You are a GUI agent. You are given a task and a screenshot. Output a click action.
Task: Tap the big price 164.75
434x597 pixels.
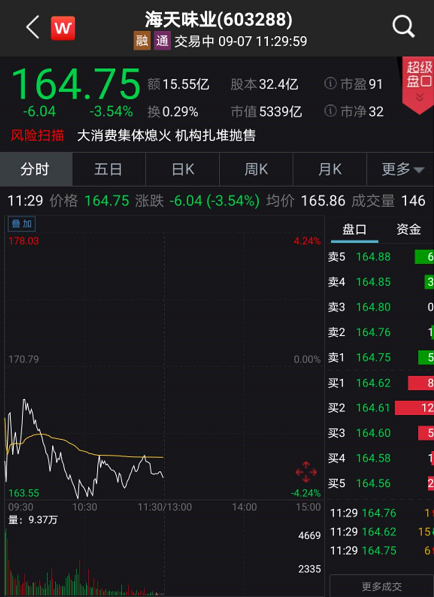[x=76, y=84]
